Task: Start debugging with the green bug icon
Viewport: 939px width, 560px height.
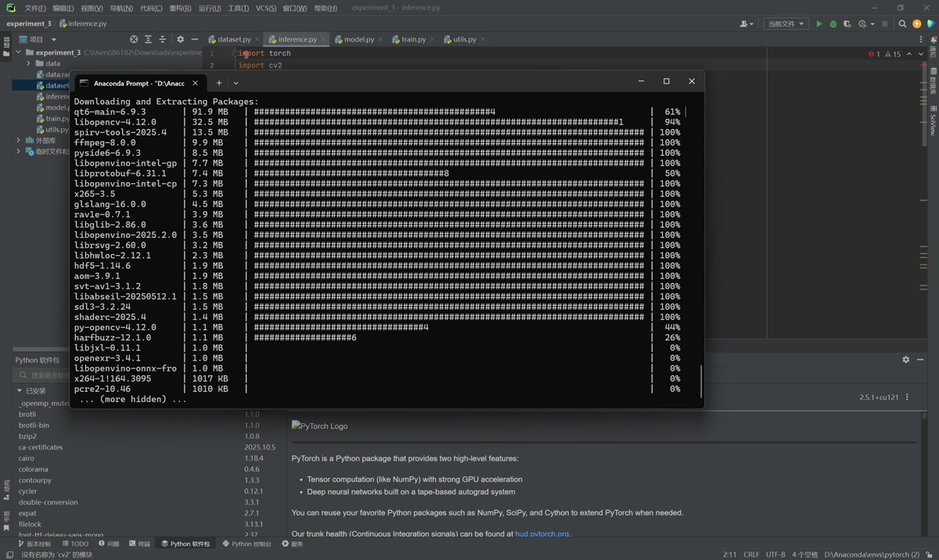Action: pos(833,23)
